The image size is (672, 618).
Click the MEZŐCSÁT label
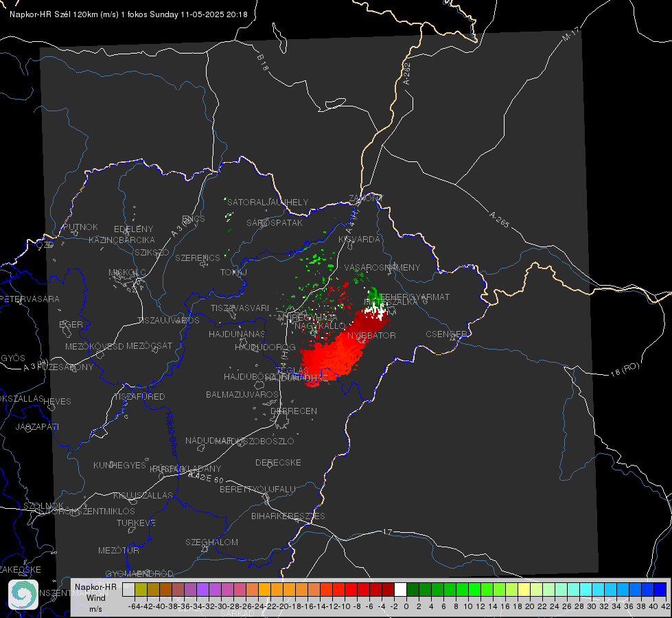point(150,345)
